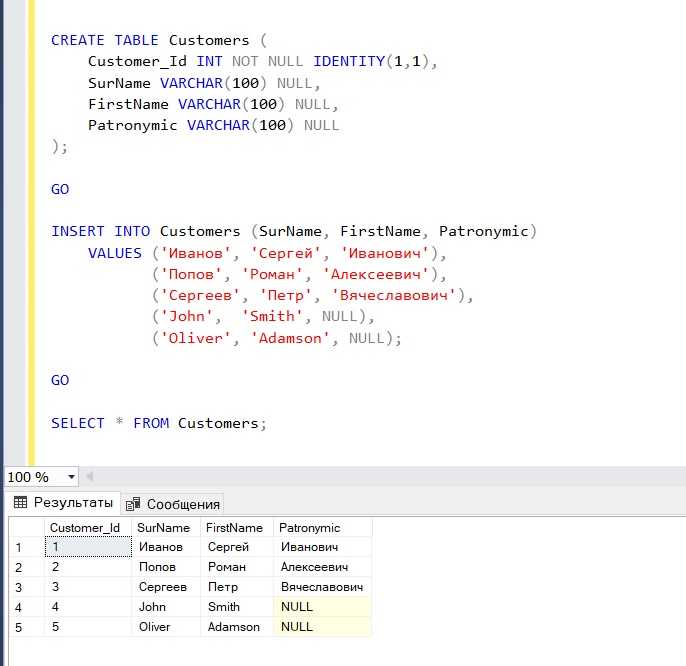
Task: Select the FirstName column header
Action: click(x=235, y=527)
